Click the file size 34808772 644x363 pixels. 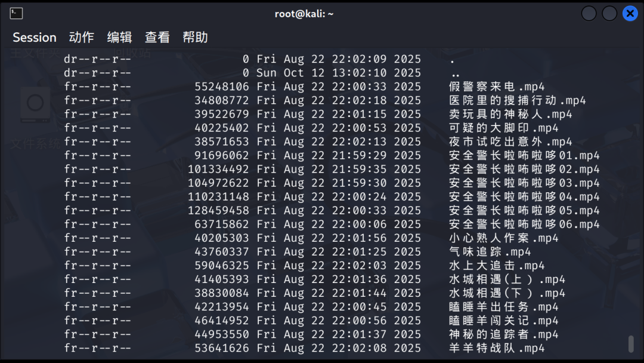pyautogui.click(x=222, y=101)
